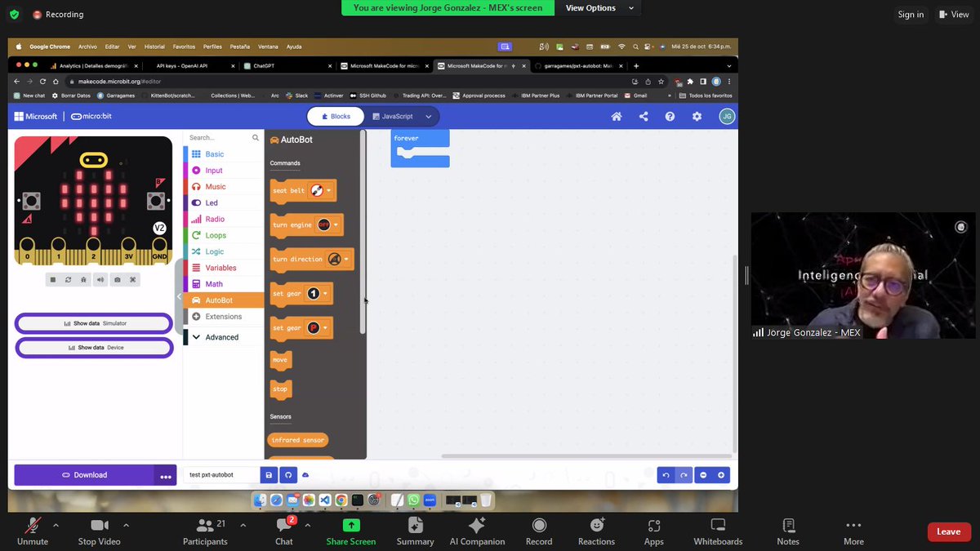Click the cloud sync status icon

click(305, 475)
